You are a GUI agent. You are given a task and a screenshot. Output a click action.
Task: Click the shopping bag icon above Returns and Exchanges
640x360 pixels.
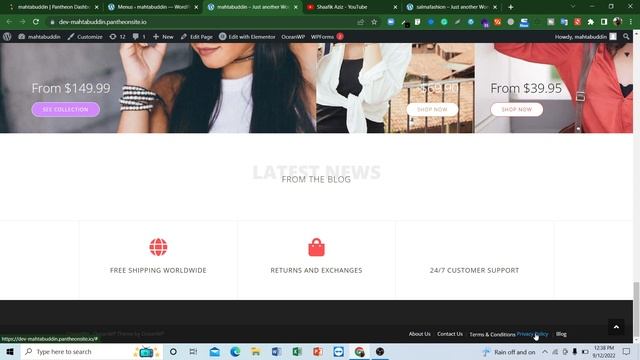click(316, 247)
